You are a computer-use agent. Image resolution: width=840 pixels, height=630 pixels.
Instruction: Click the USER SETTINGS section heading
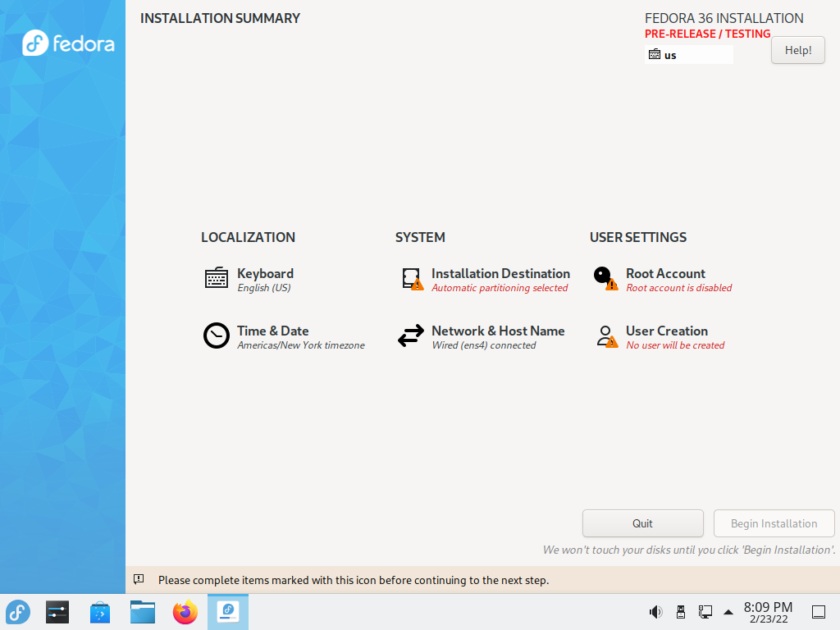pyautogui.click(x=638, y=237)
